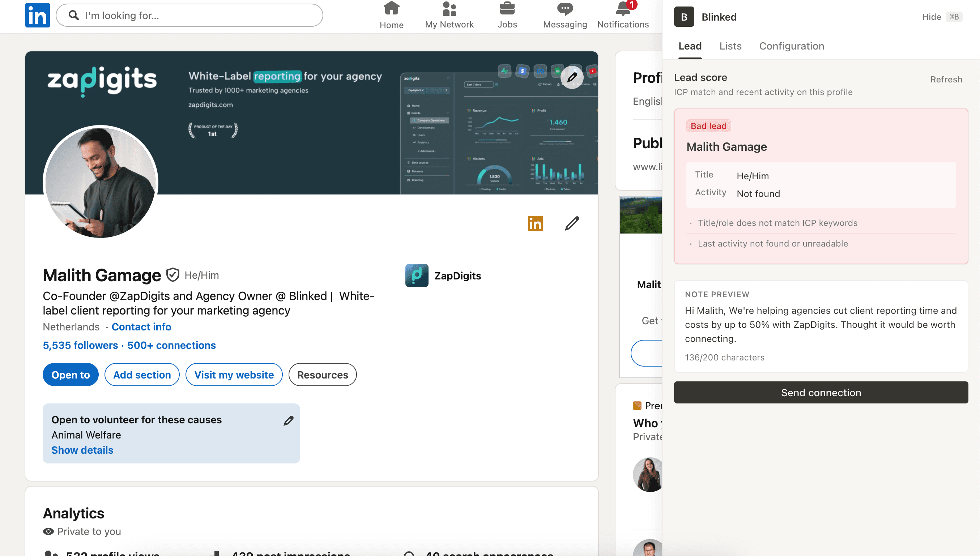Viewport: 980px width, 556px height.
Task: Click the Analytics private eye icon
Action: click(48, 531)
